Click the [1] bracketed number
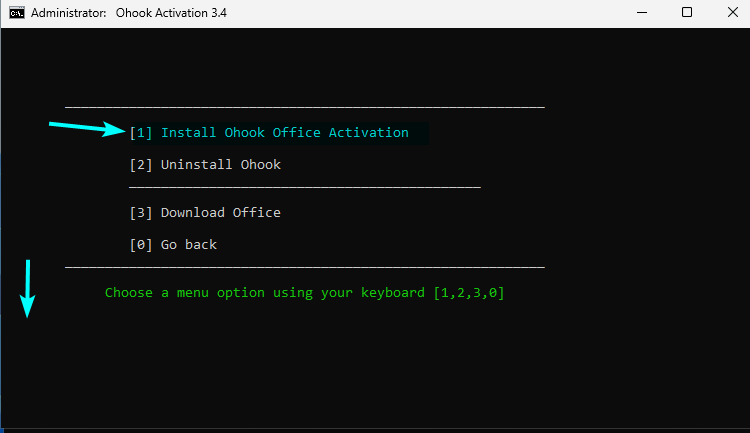Screen dimensions: 750x433 pyautogui.click(x=141, y=133)
